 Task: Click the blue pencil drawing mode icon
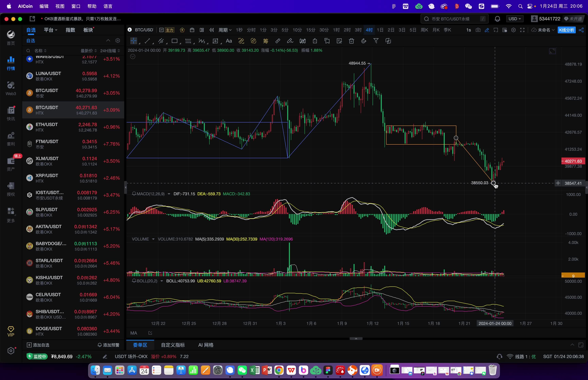click(487, 30)
